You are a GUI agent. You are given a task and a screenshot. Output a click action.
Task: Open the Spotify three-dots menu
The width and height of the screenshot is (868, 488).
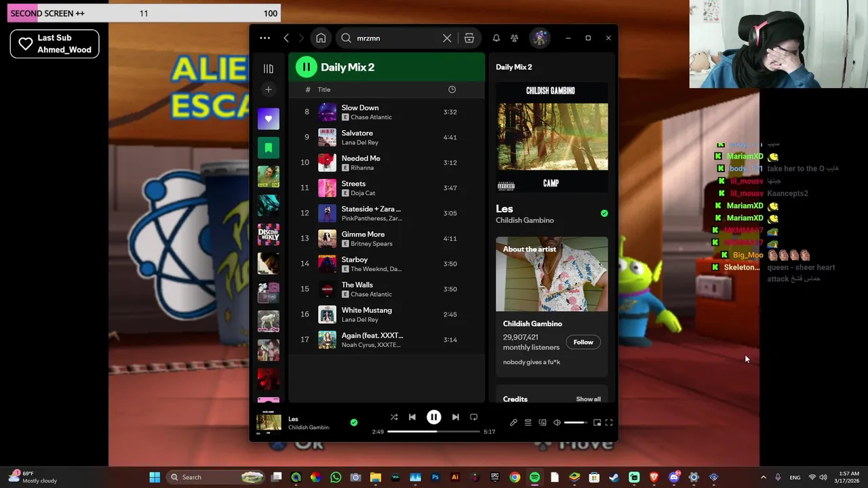tap(264, 38)
